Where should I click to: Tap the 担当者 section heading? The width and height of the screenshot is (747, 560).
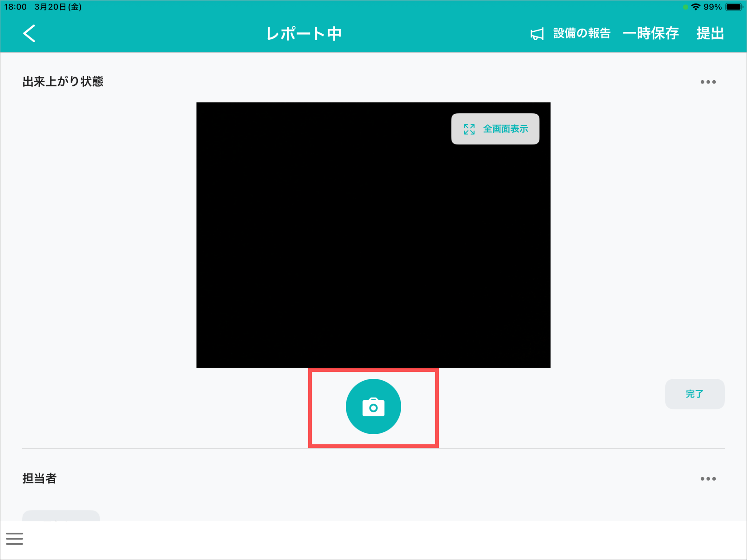coord(39,478)
